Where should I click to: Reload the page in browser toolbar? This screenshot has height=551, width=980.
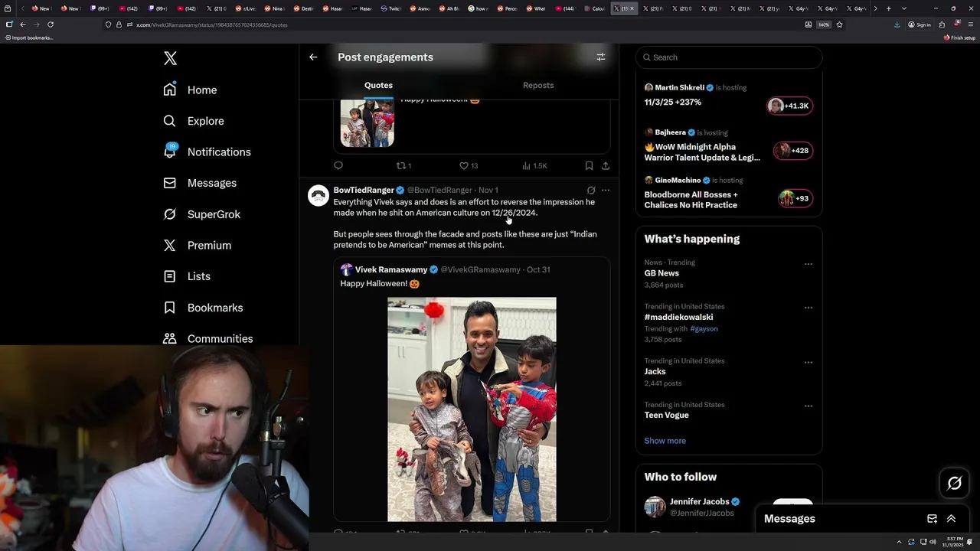click(51, 24)
